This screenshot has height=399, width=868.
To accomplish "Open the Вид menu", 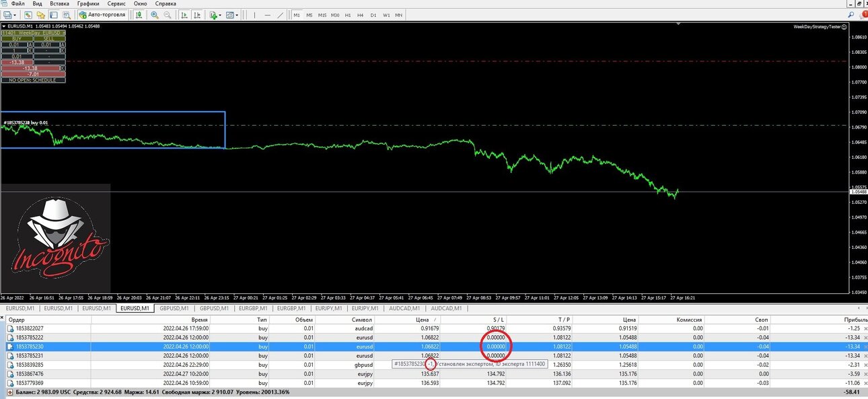I will [x=37, y=3].
